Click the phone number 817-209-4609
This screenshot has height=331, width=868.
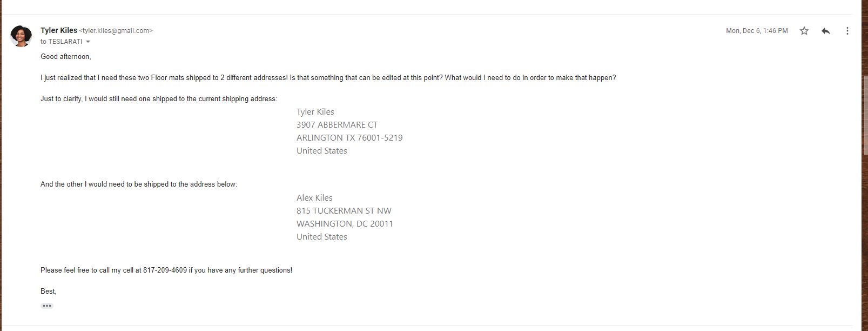click(x=165, y=270)
